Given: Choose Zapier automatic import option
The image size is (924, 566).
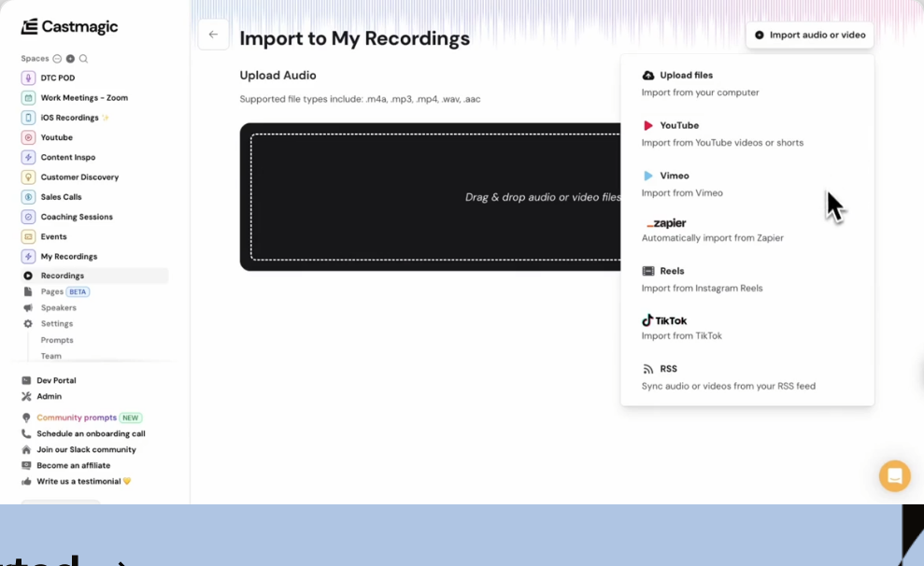Looking at the screenshot, I should click(x=746, y=230).
